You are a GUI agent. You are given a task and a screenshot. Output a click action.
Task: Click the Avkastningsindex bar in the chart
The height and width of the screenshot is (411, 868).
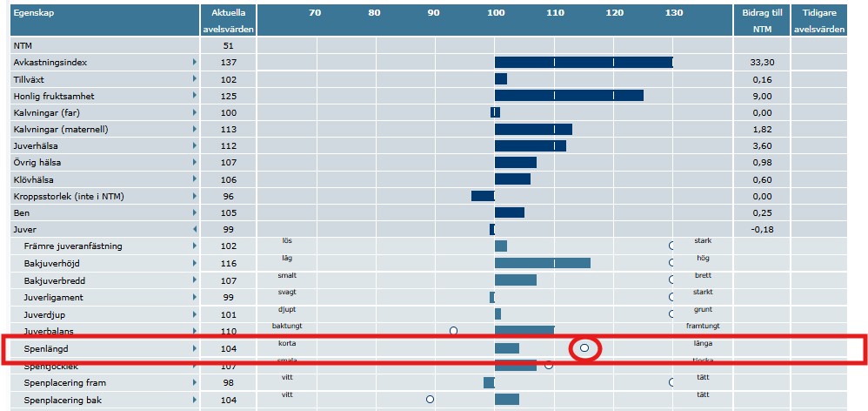point(583,63)
